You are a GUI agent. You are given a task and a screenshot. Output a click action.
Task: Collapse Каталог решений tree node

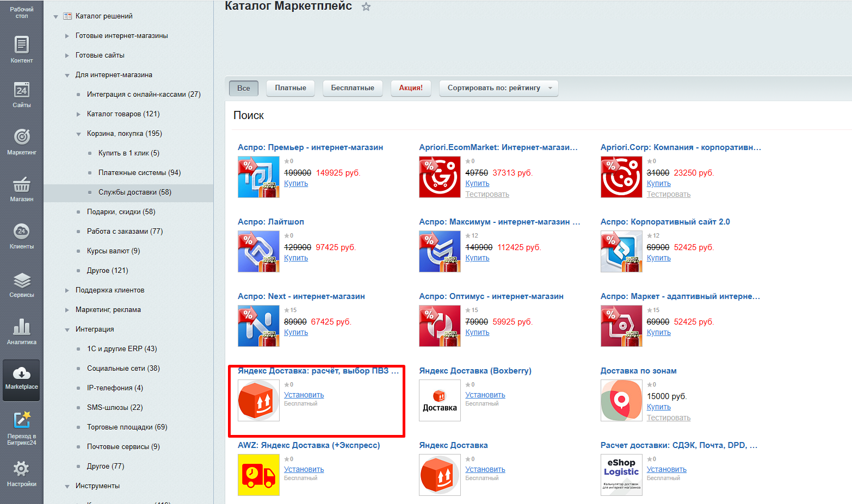click(x=55, y=17)
